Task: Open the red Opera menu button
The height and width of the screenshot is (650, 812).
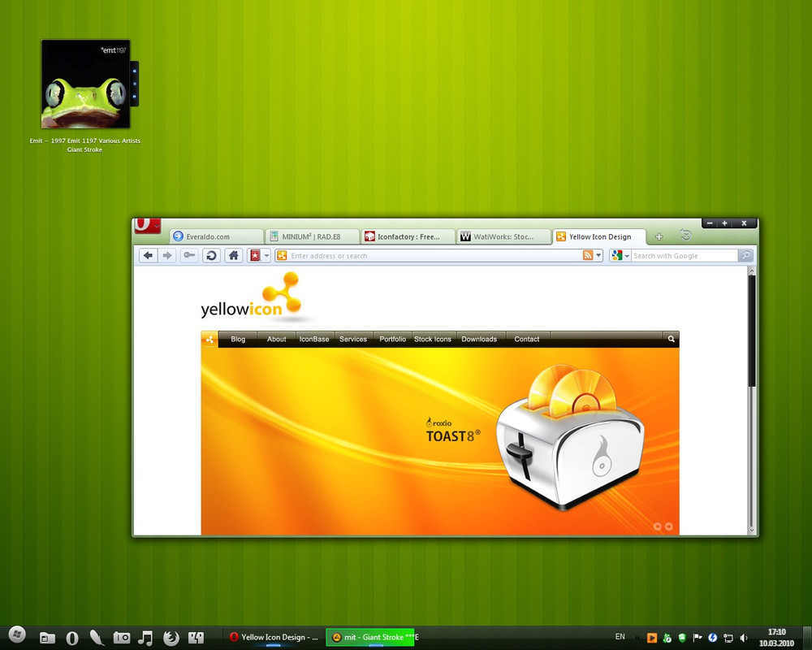Action: (x=147, y=226)
